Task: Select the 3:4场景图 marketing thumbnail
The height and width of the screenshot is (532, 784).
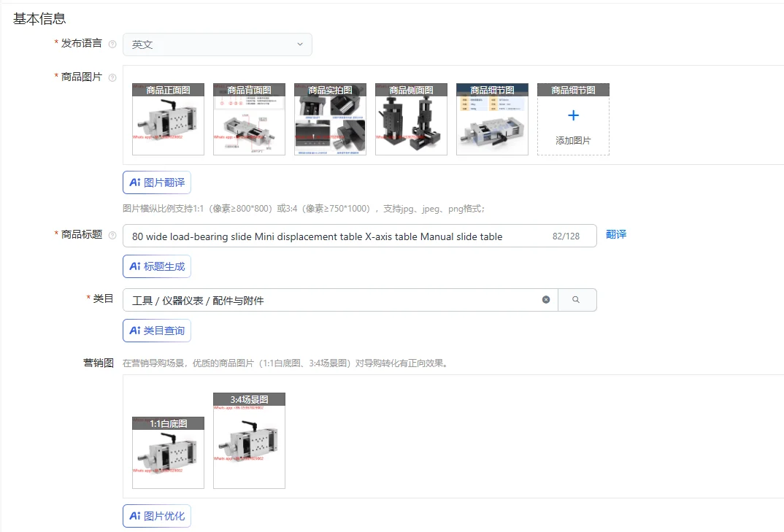Action: pos(249,441)
